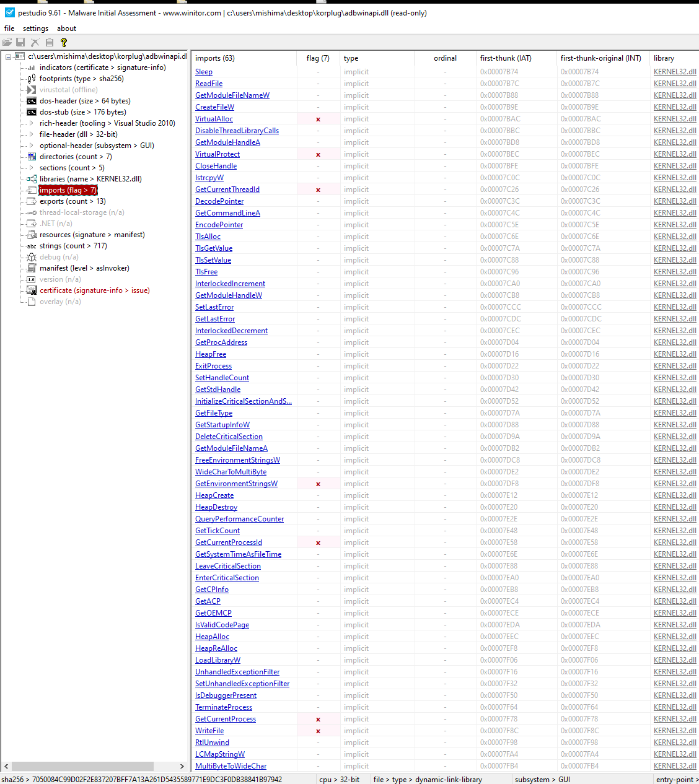Click the strings abc icon
Screen dimensions: 699x784
[x=32, y=246]
